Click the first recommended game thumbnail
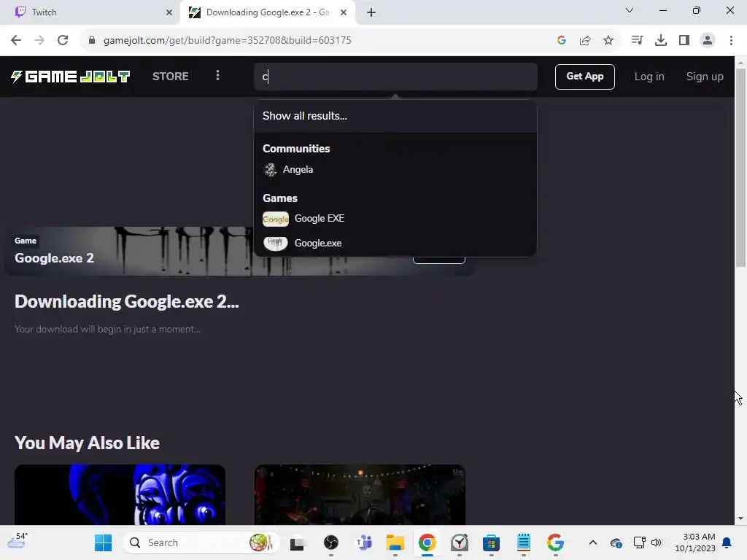This screenshot has width=747, height=560. coord(120,495)
